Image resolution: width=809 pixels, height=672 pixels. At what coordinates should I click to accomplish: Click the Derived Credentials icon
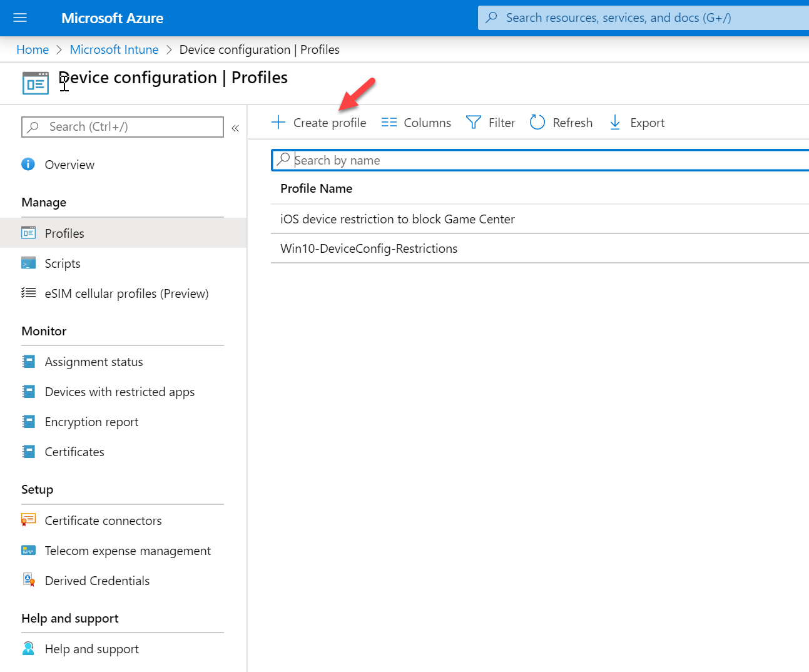click(x=28, y=580)
